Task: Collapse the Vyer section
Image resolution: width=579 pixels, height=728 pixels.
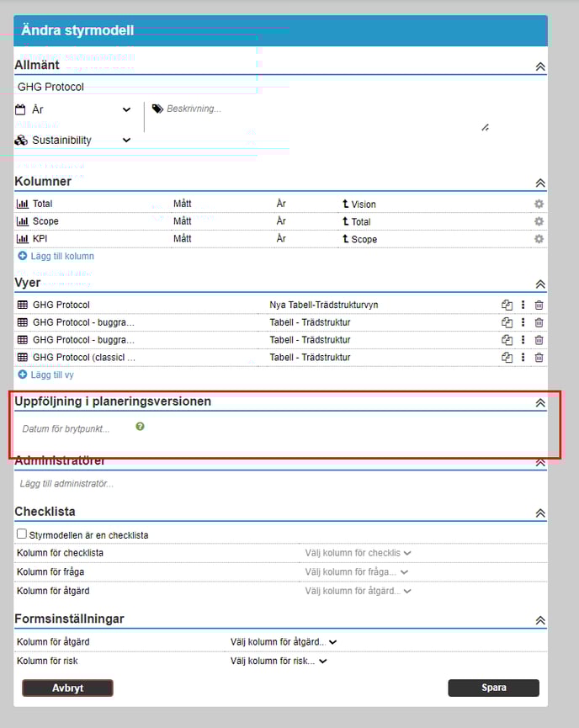Action: (540, 284)
